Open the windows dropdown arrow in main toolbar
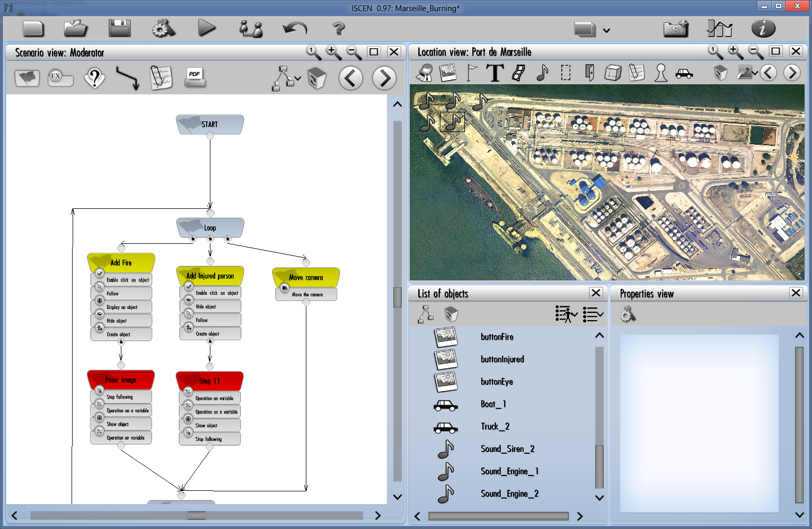 coord(606,31)
